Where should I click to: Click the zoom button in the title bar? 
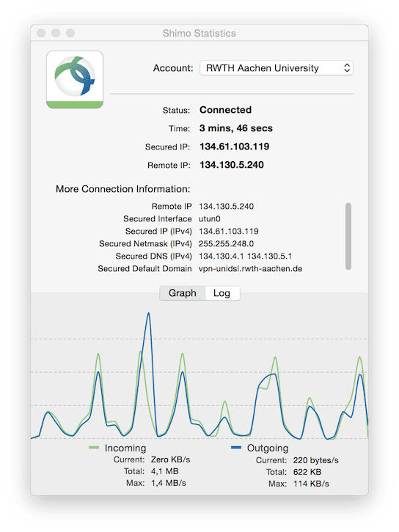pyautogui.click(x=70, y=33)
